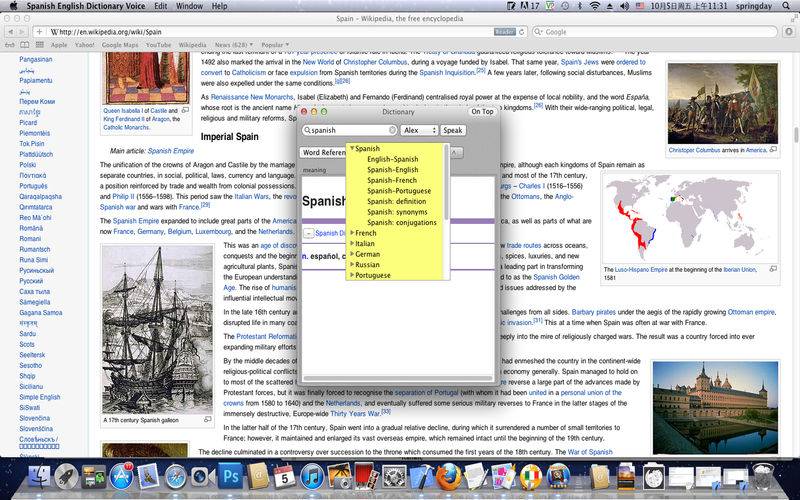Image resolution: width=800 pixels, height=500 pixels.
Task: Toggle Safari Reader mode
Action: (504, 32)
